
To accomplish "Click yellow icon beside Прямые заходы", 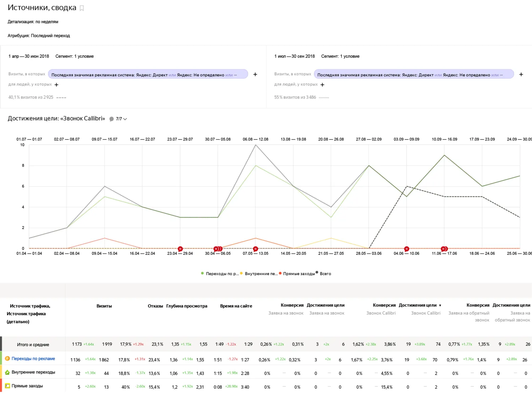I will (x=7, y=386).
